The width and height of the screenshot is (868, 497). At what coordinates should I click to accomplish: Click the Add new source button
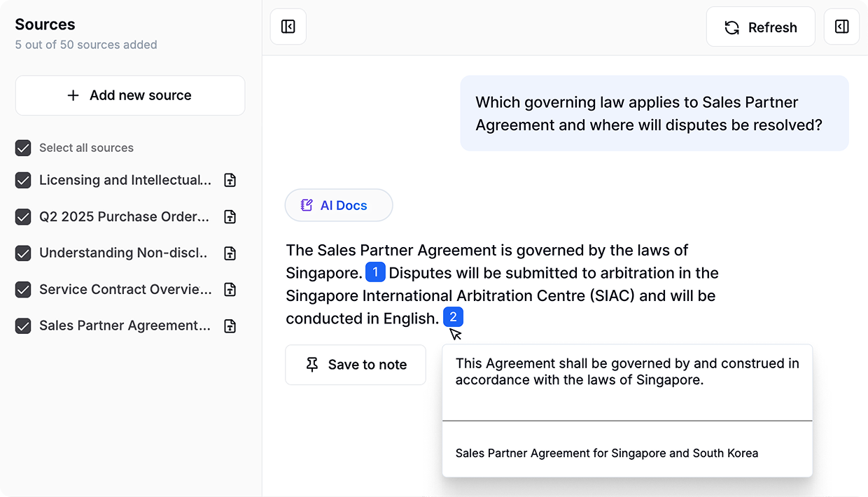pyautogui.click(x=130, y=95)
